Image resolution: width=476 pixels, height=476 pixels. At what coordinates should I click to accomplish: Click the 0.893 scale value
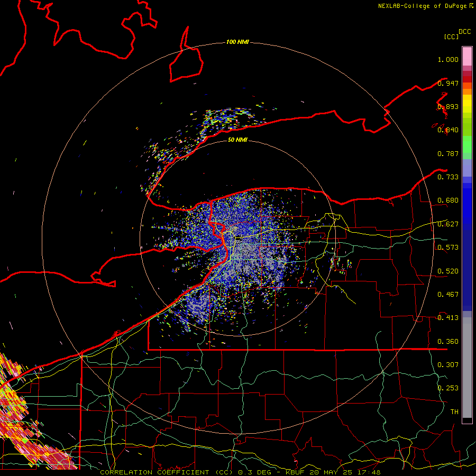[x=448, y=106]
